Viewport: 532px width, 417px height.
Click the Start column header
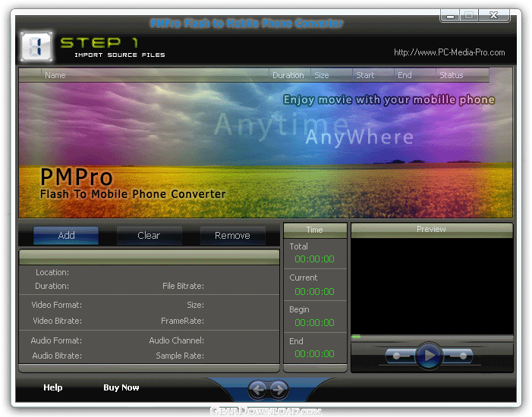tap(373, 75)
